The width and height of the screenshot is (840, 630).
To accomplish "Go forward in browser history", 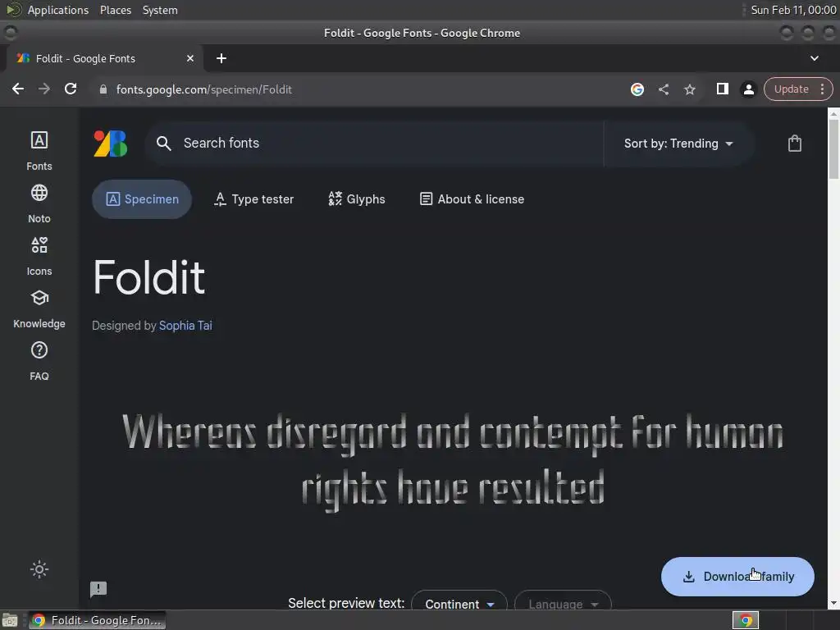I will [44, 89].
